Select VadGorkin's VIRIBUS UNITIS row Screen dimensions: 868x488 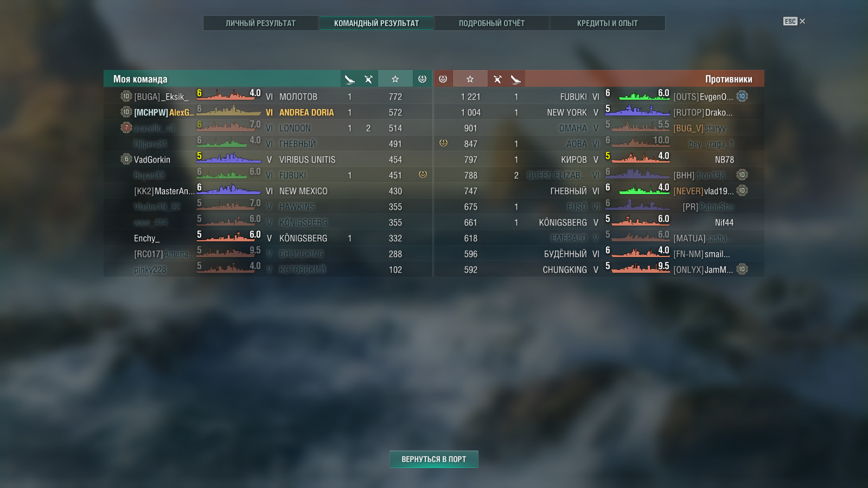[268, 159]
